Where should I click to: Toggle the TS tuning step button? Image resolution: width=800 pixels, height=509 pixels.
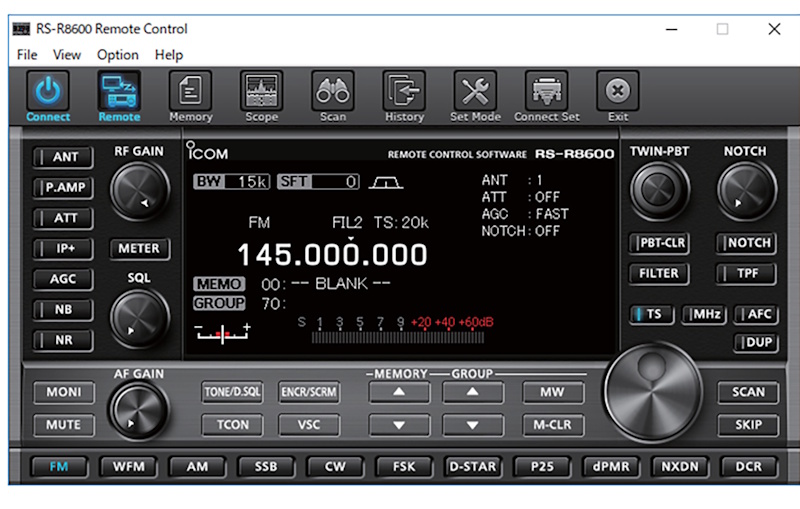[651, 314]
